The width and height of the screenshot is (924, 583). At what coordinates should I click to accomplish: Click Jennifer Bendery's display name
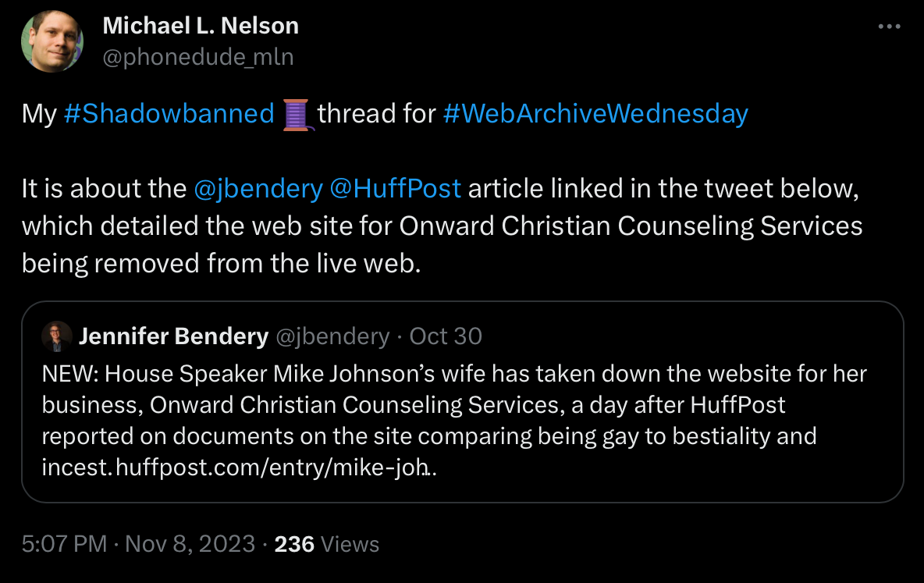pos(173,336)
